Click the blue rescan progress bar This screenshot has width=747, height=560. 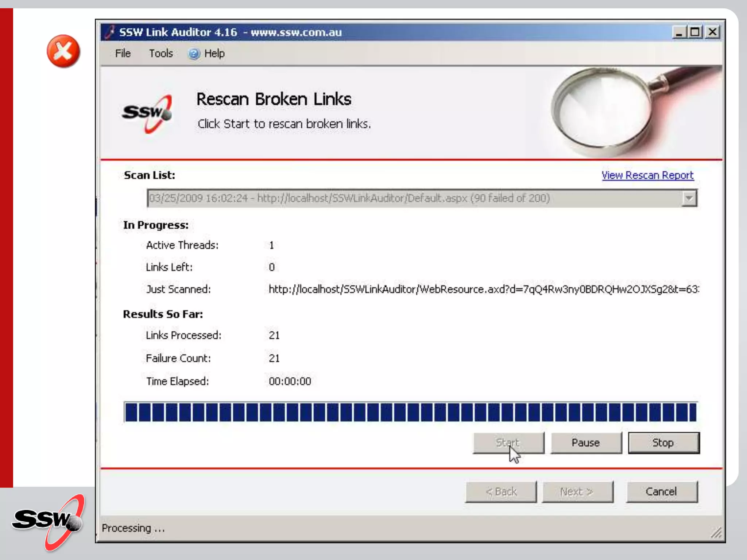(x=410, y=412)
